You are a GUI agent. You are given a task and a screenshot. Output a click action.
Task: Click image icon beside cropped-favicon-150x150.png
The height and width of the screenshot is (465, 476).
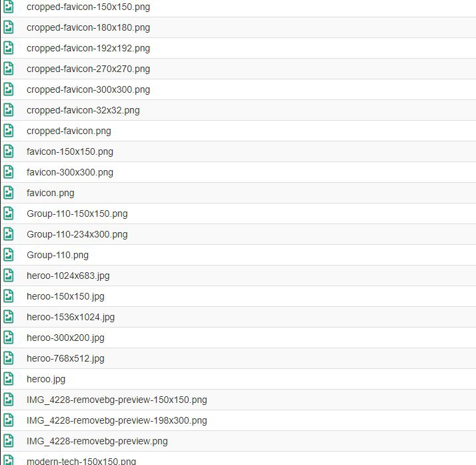pyautogui.click(x=9, y=7)
